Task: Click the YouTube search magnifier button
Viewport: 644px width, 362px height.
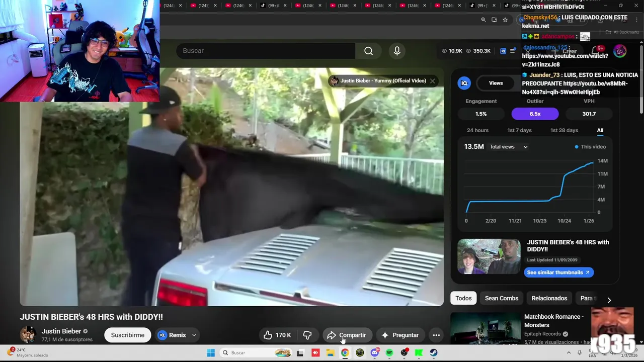Action: click(x=368, y=51)
